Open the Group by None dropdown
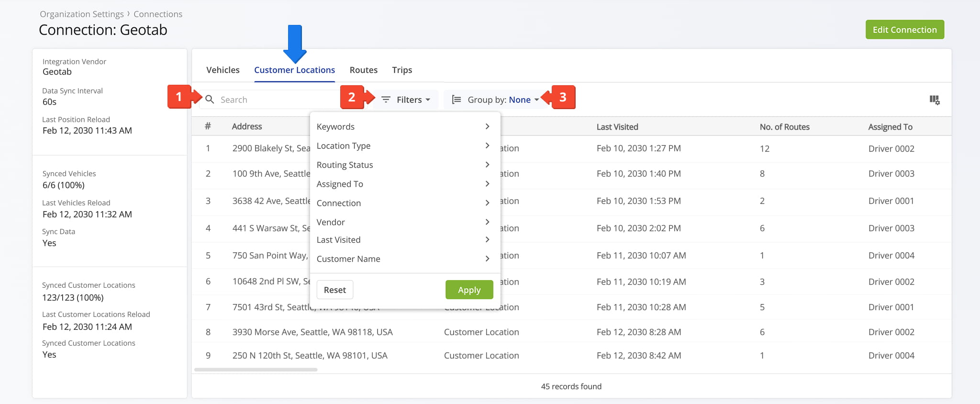 [x=496, y=100]
